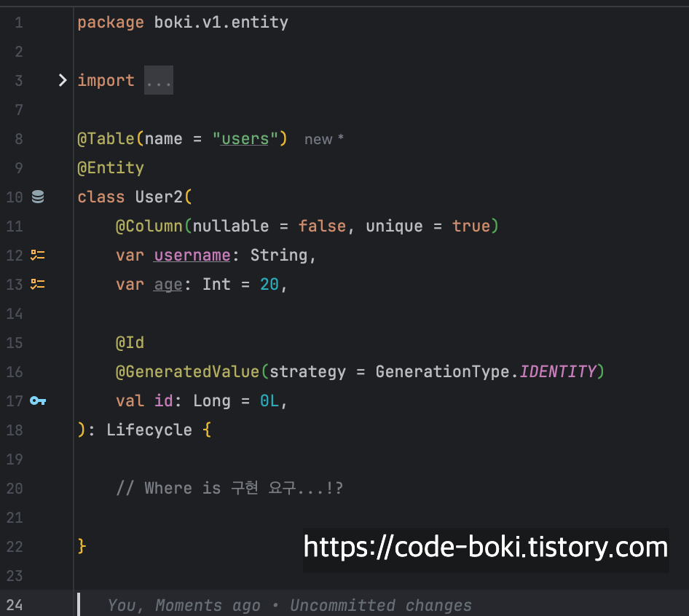
Task: Click the @Id annotation
Action: coord(130,343)
